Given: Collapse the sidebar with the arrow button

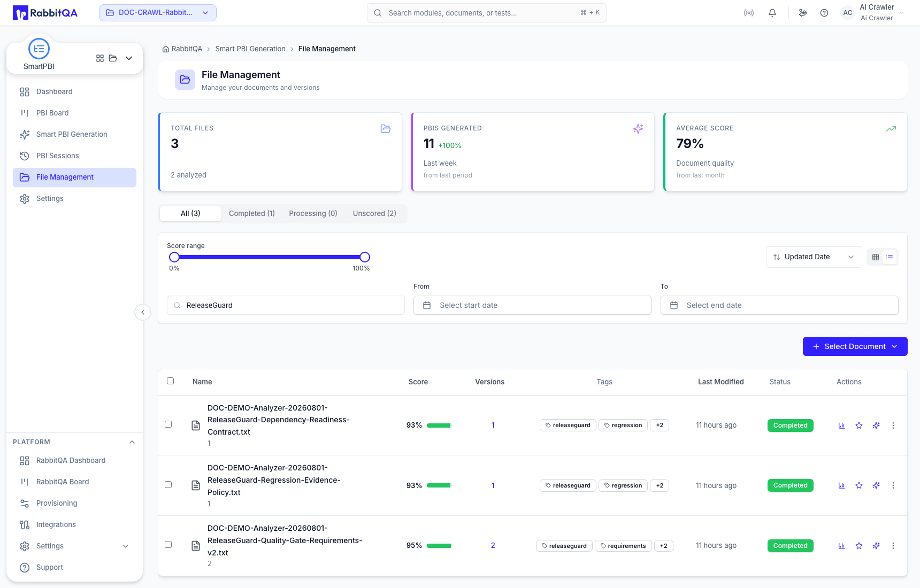Looking at the screenshot, I should pyautogui.click(x=143, y=312).
